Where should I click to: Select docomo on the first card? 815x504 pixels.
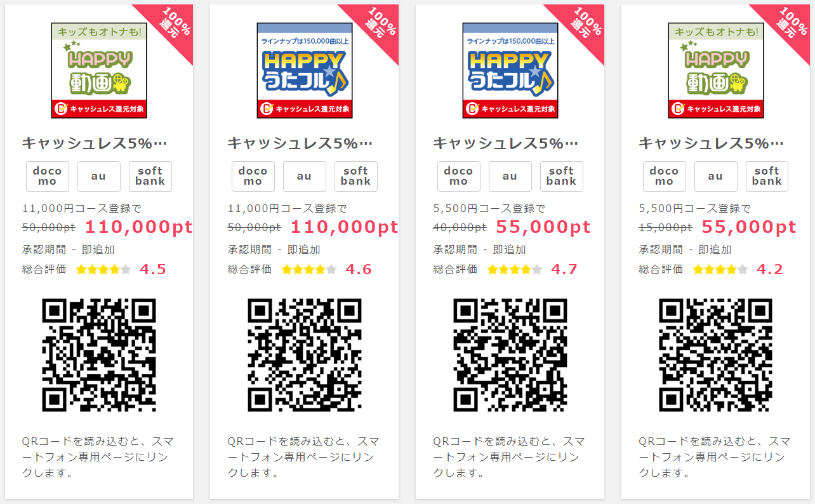[x=48, y=176]
